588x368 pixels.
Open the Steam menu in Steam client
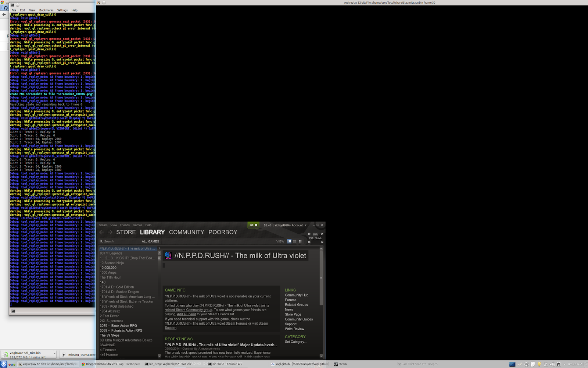coord(103,225)
